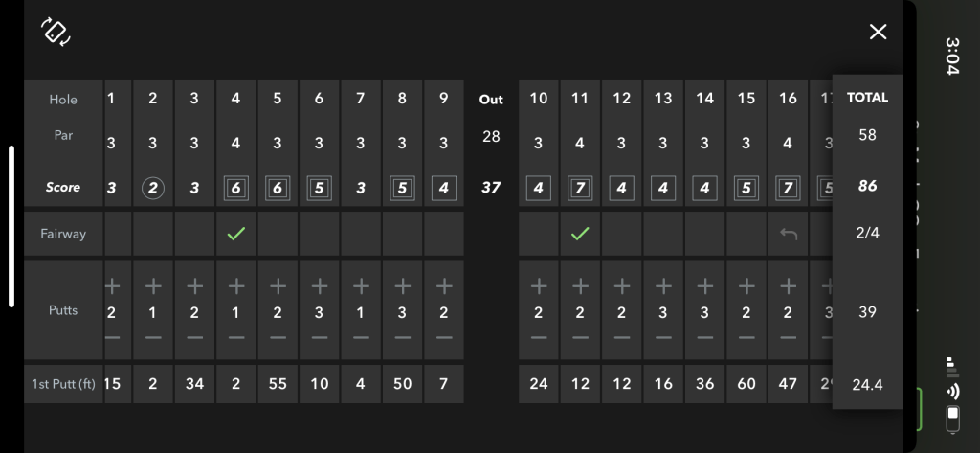Subtract a putt on hole 8
This screenshot has height=453, width=980.
coord(403,337)
